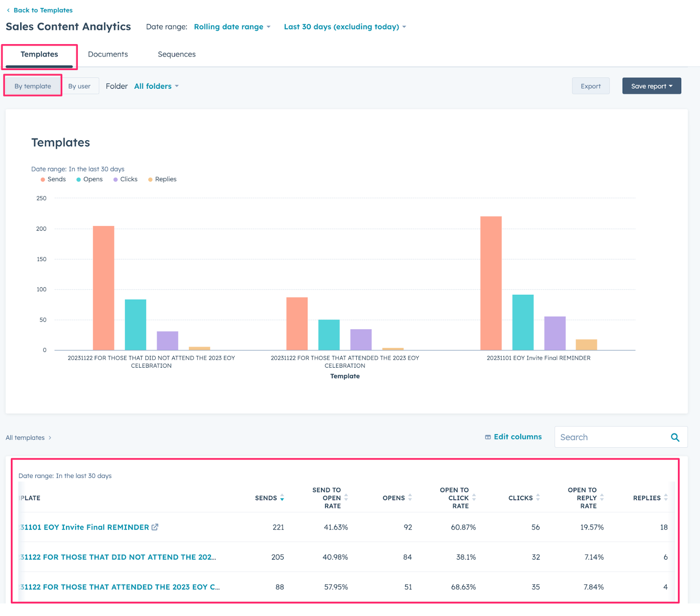The width and height of the screenshot is (700, 616).
Task: Select the By template view
Action: [x=33, y=86]
